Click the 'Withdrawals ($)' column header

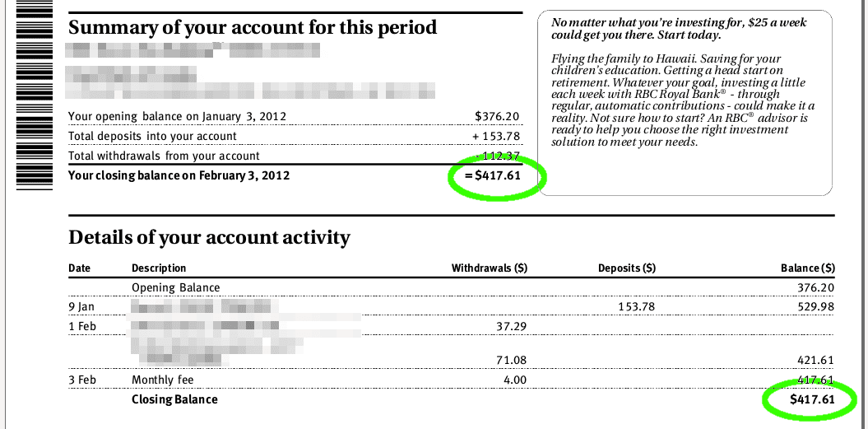[x=489, y=268]
